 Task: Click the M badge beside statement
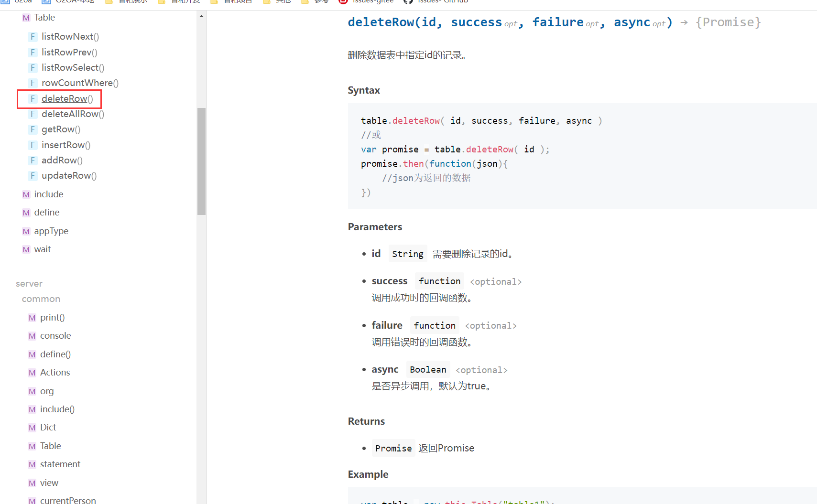tap(32, 465)
